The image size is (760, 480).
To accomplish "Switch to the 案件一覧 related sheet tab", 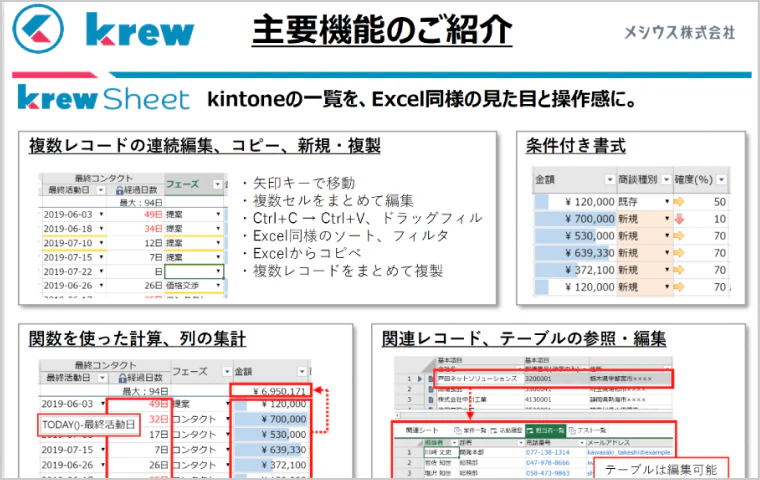I will click(x=470, y=430).
